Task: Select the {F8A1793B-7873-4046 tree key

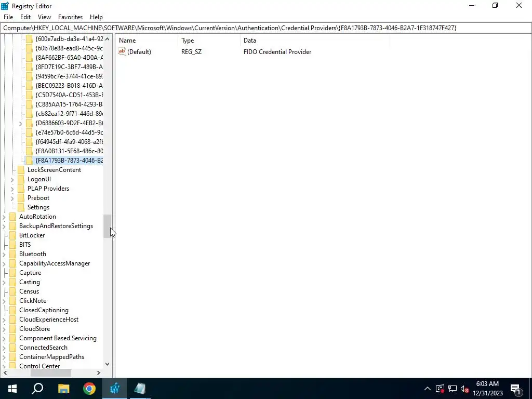Action: coord(69,160)
